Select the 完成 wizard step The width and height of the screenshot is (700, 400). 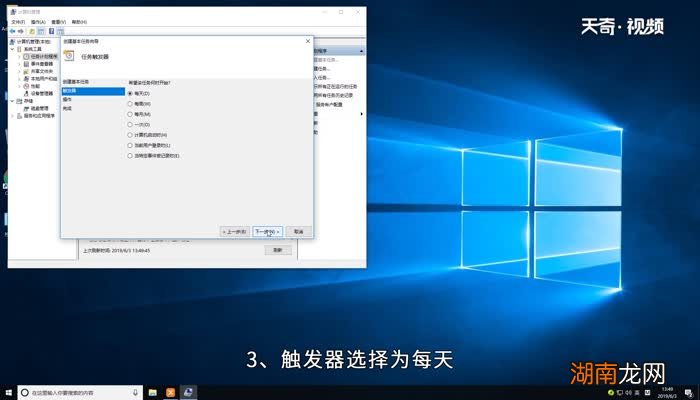67,108
